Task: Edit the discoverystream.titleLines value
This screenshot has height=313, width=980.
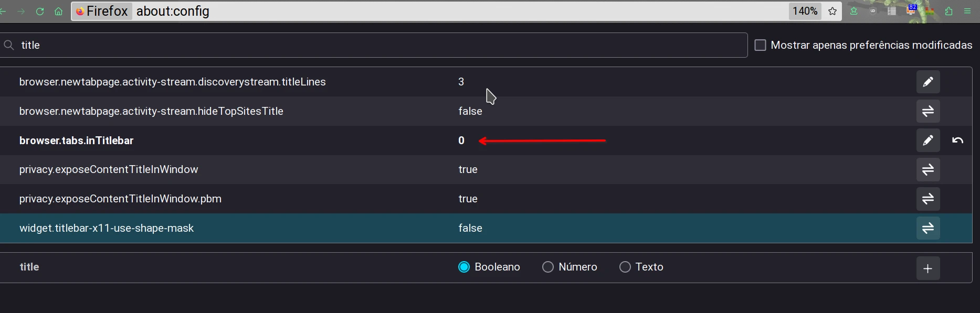Action: tap(928, 82)
